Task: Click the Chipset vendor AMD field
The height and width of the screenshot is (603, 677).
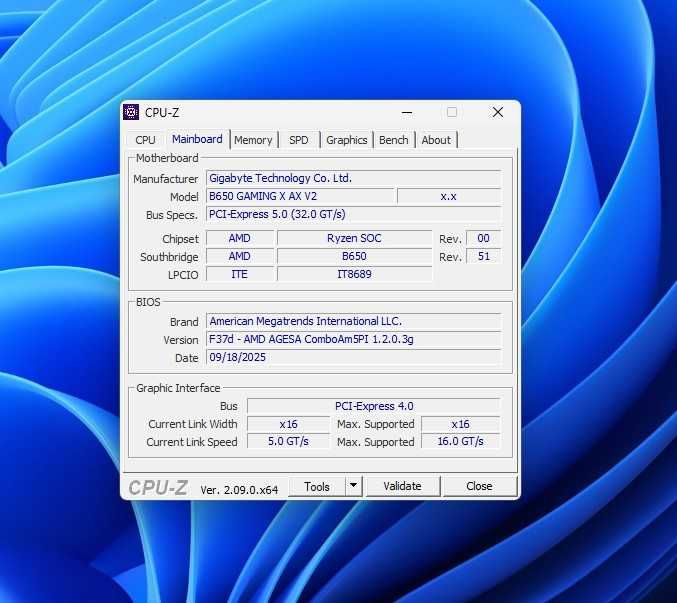Action: 240,238
